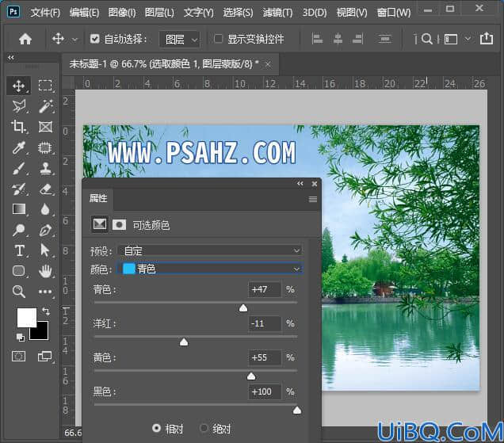
Task: Select the Frame tool
Action: 45,127
